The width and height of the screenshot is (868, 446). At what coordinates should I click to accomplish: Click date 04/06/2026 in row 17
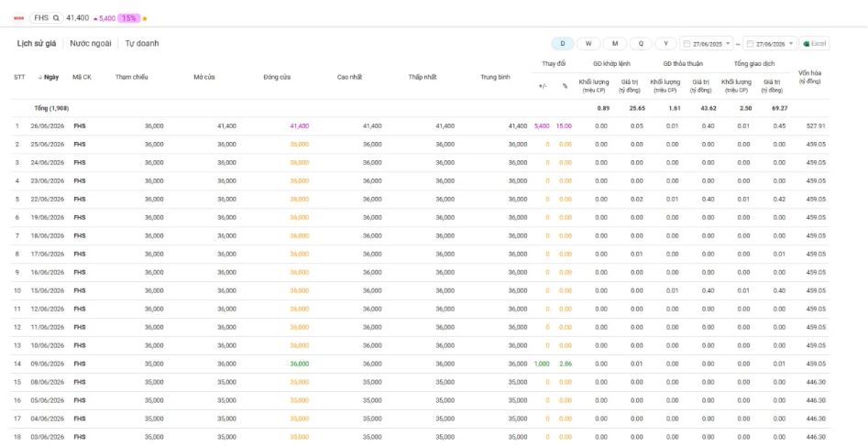pos(48,419)
